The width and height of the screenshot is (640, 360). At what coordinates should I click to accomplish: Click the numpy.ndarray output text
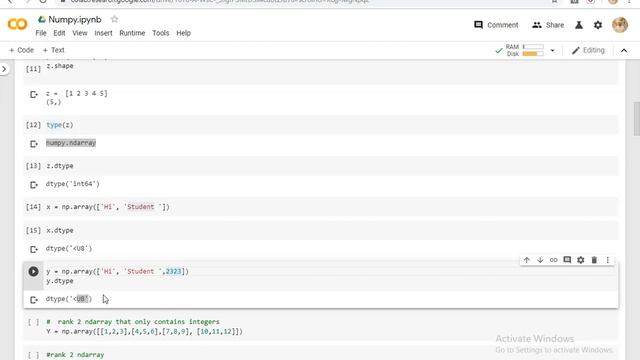pos(71,143)
